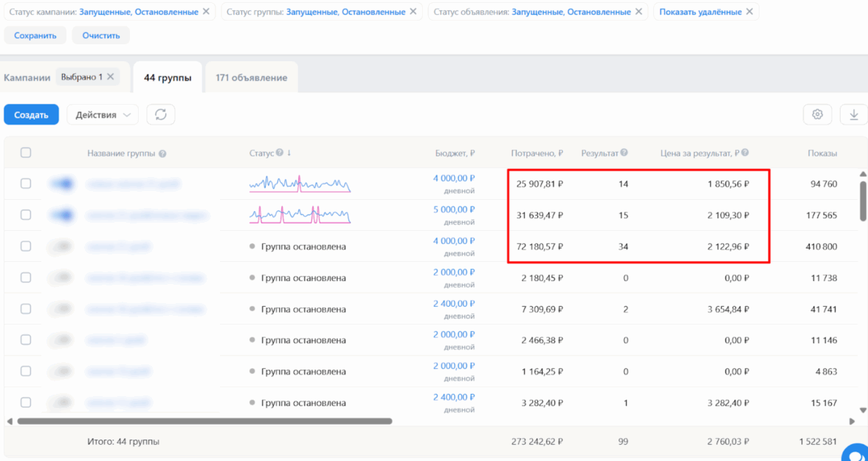The width and height of the screenshot is (868, 461).
Task: Open the chat support bubble icon
Action: [857, 453]
